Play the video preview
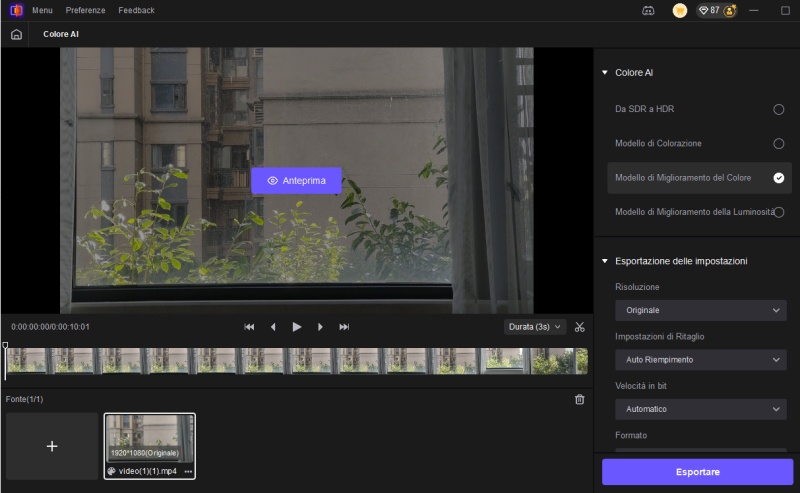The height and width of the screenshot is (493, 800). tap(297, 327)
